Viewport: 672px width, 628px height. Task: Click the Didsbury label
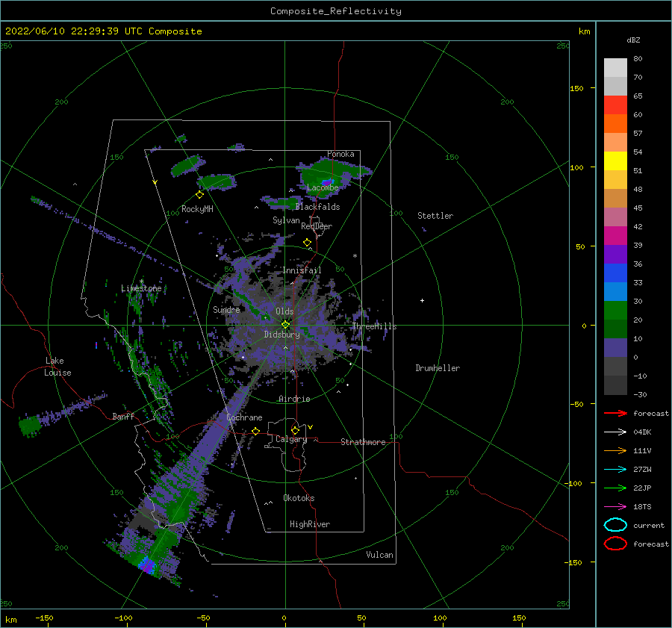click(281, 335)
